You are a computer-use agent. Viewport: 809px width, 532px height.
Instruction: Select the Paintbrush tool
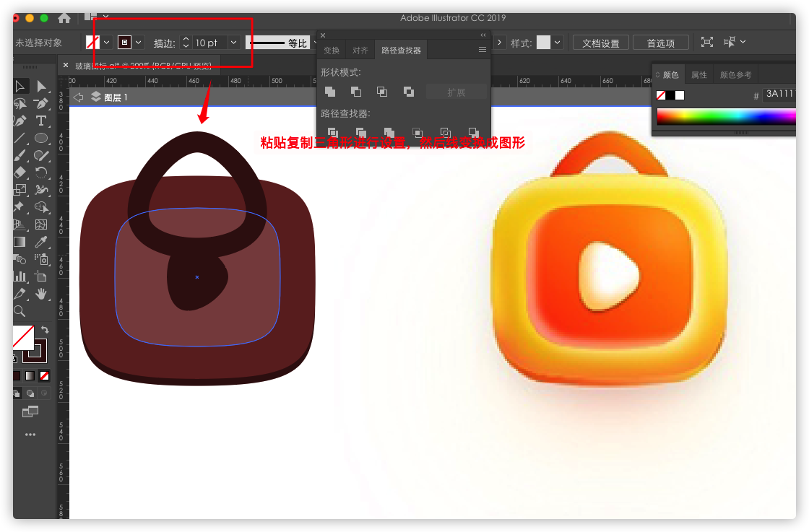click(20, 155)
